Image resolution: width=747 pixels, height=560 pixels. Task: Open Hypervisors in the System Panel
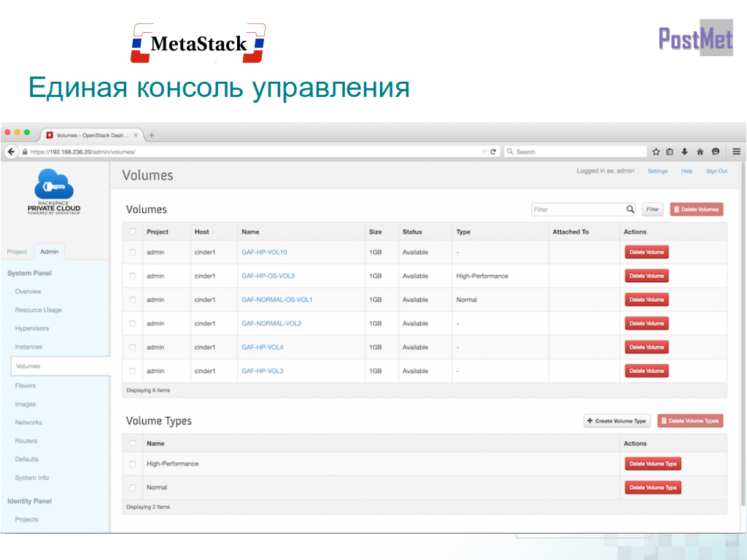[32, 329]
